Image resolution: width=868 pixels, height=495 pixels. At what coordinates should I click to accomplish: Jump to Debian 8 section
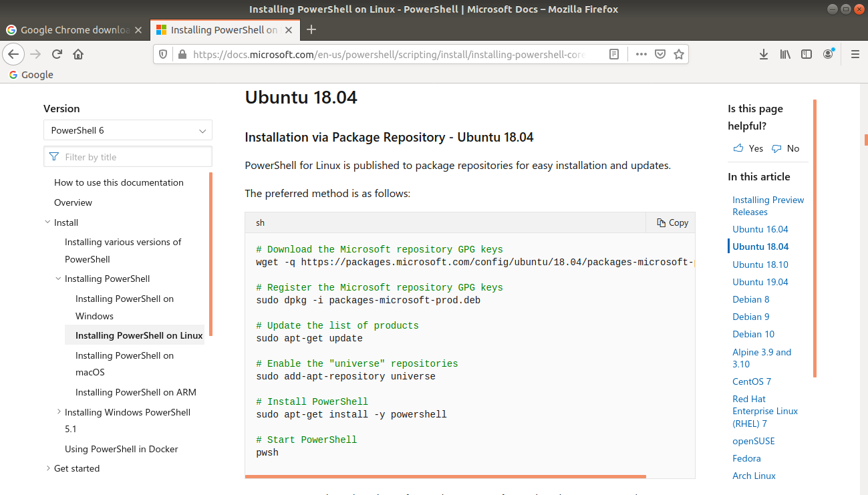(751, 299)
